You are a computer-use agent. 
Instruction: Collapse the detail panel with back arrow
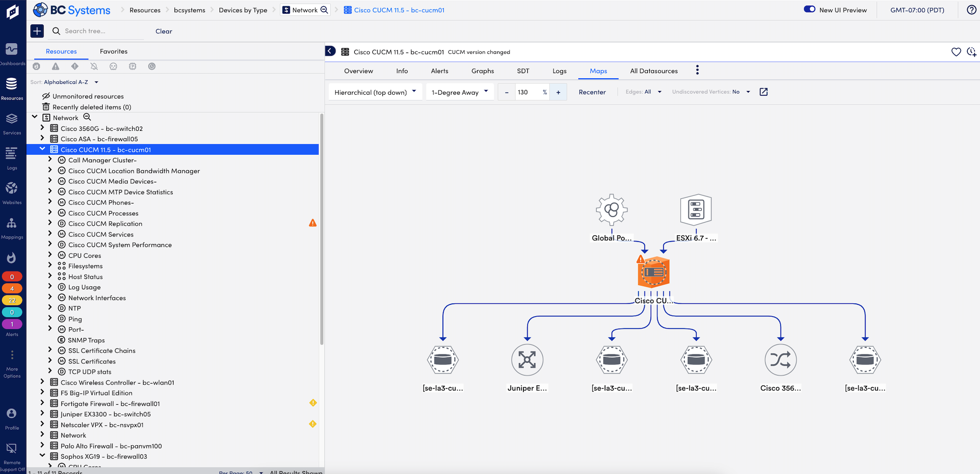[x=330, y=51]
